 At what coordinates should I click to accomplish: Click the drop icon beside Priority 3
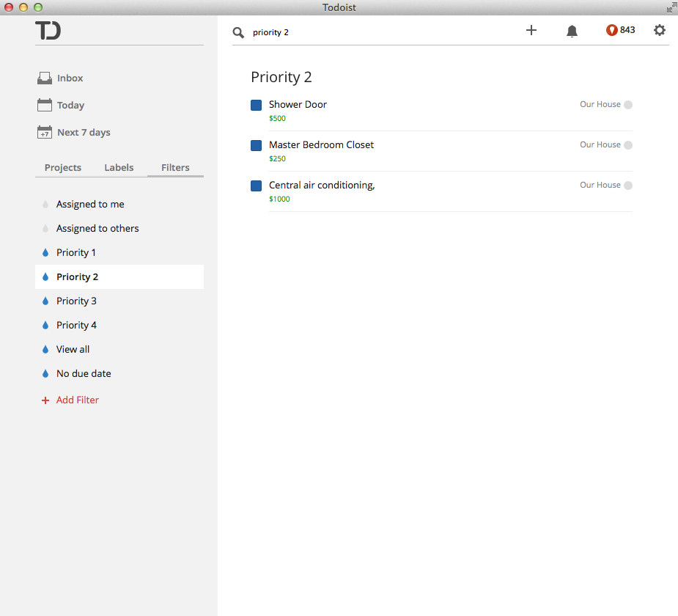click(45, 301)
